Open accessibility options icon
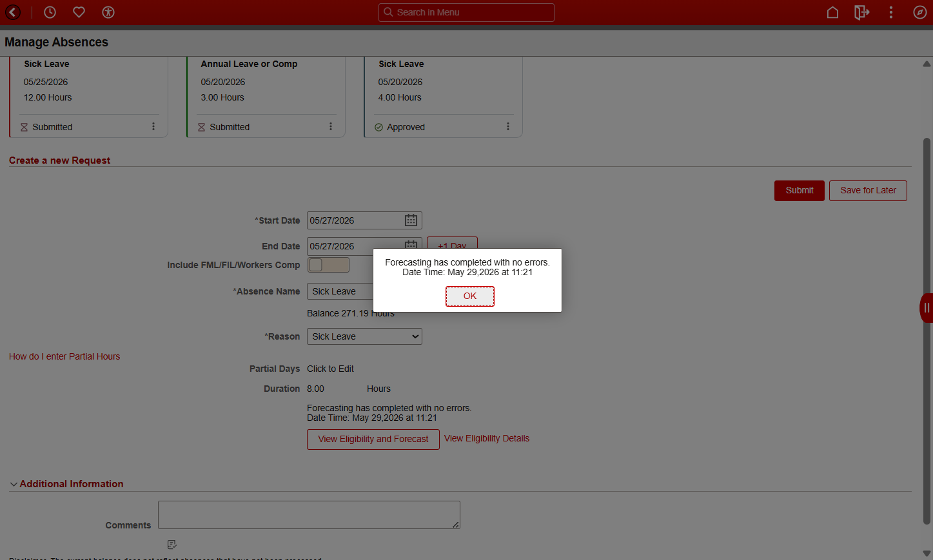 pos(108,12)
